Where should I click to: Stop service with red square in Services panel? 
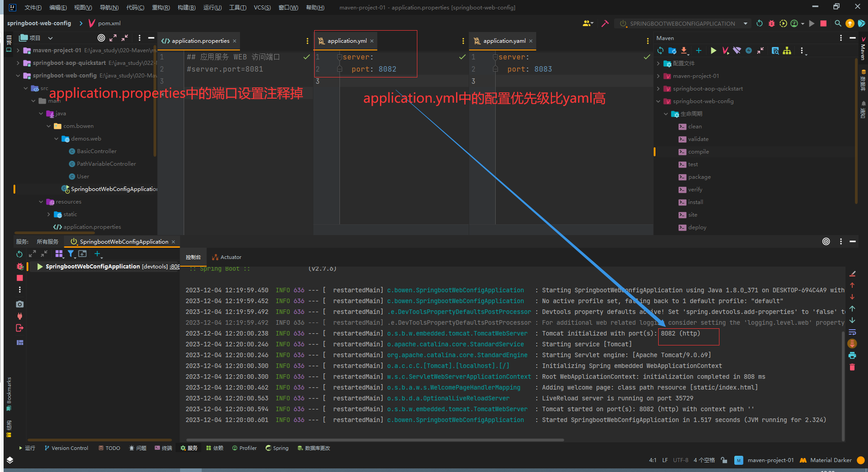click(x=20, y=278)
